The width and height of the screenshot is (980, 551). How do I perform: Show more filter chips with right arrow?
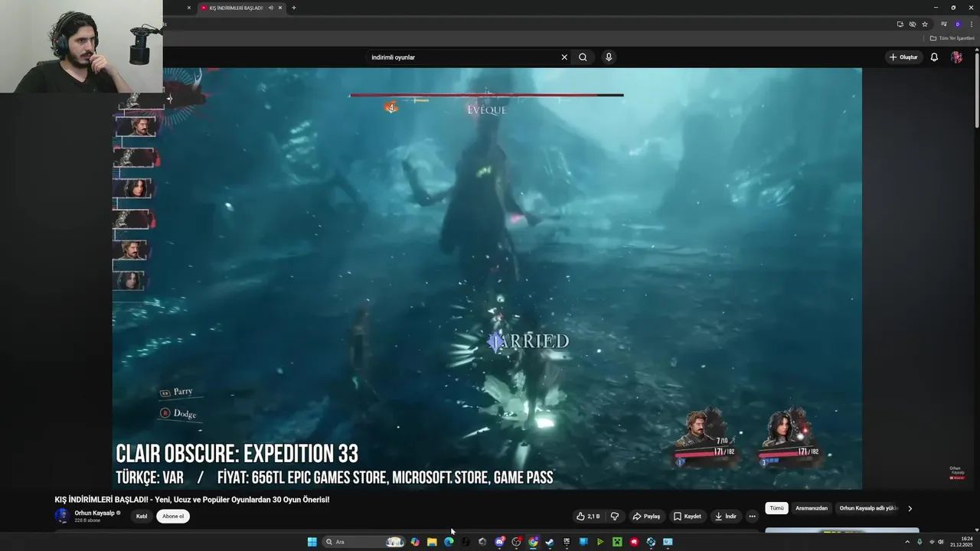(910, 508)
